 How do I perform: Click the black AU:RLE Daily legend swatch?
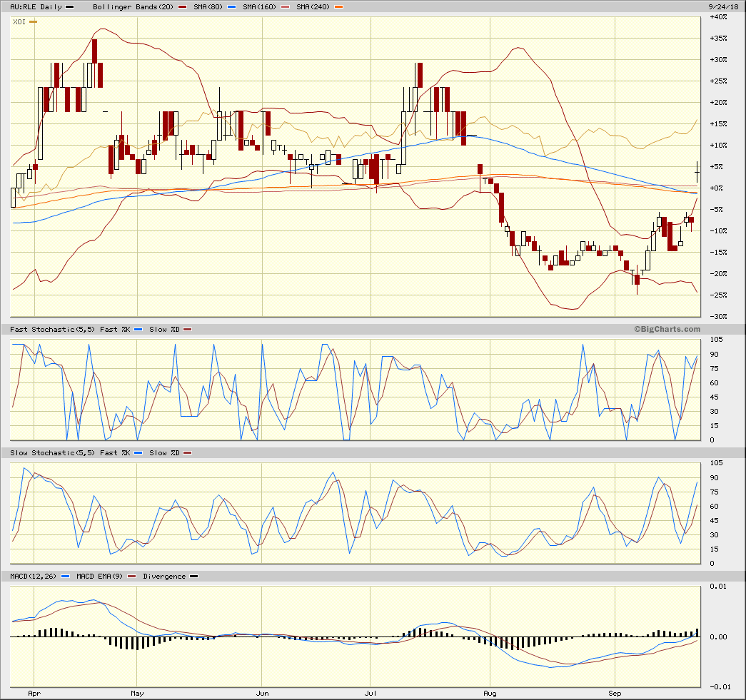69,7
